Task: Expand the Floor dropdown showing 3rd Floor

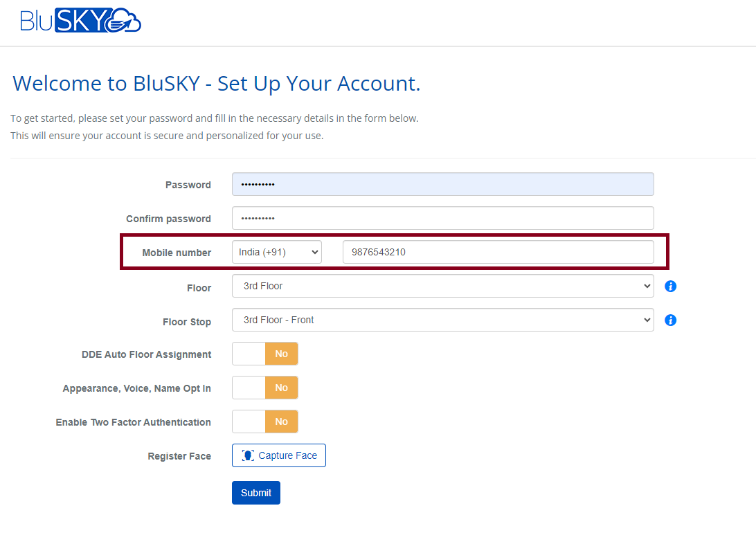Action: [x=442, y=286]
